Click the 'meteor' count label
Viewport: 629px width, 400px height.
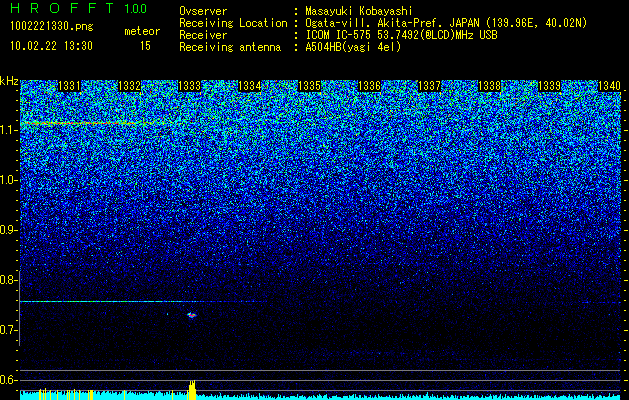(142, 31)
